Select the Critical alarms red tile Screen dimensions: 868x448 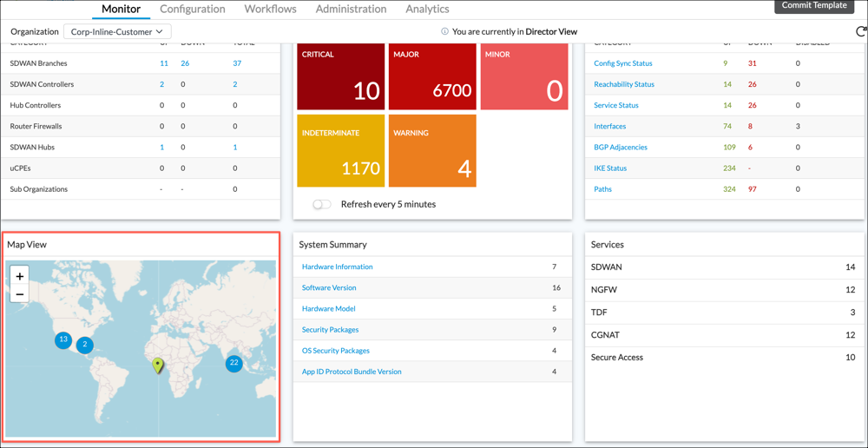coord(342,76)
